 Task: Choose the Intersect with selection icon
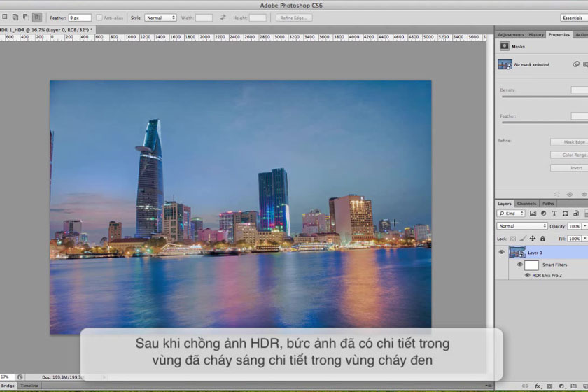[x=36, y=17]
